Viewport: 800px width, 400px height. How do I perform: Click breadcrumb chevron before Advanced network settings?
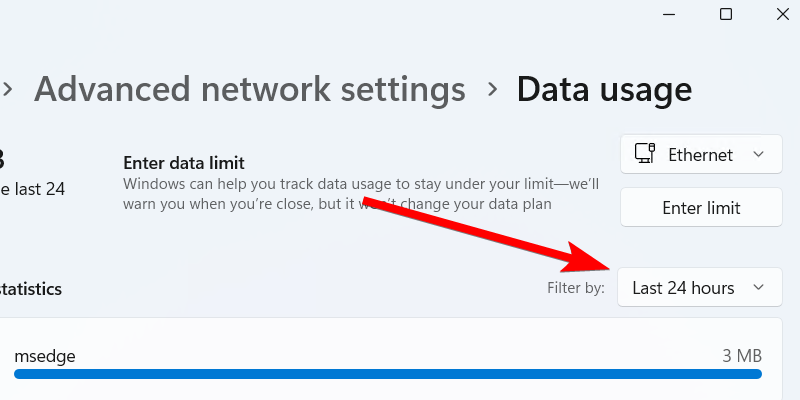(x=8, y=89)
